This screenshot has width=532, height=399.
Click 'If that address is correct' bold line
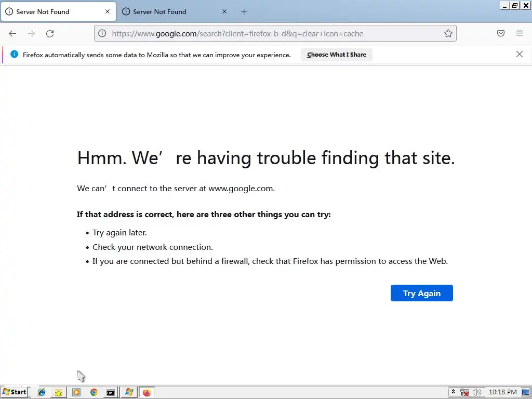(x=204, y=215)
